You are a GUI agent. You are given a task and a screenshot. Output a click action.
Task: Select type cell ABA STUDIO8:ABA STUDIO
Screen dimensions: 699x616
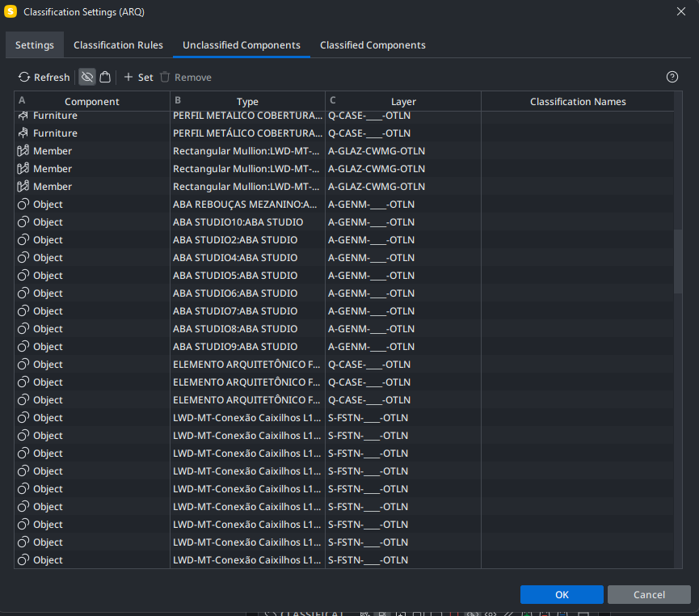(x=247, y=329)
